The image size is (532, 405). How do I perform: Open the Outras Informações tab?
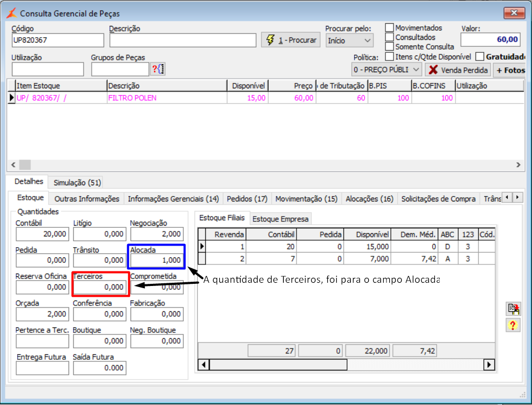click(x=87, y=199)
